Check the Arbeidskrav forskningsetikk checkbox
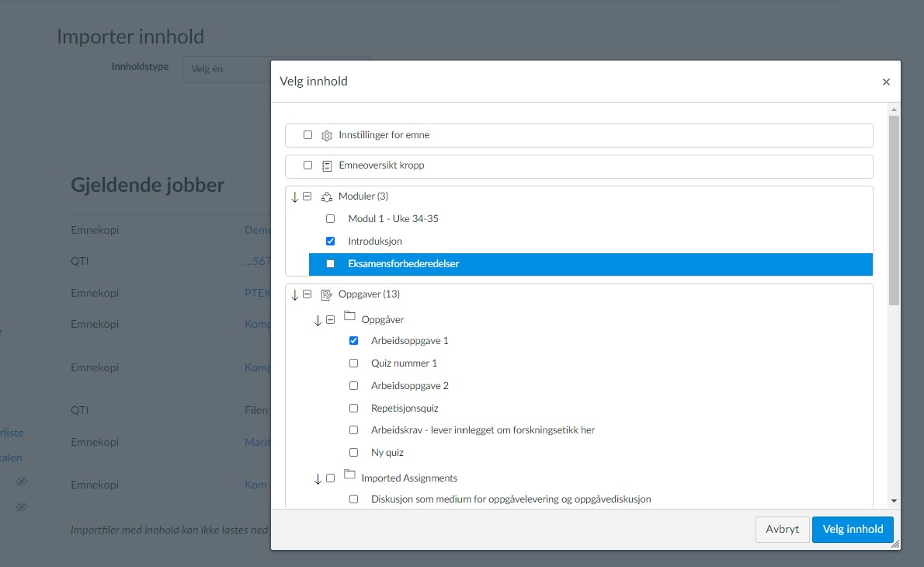The height and width of the screenshot is (567, 924). coord(353,430)
